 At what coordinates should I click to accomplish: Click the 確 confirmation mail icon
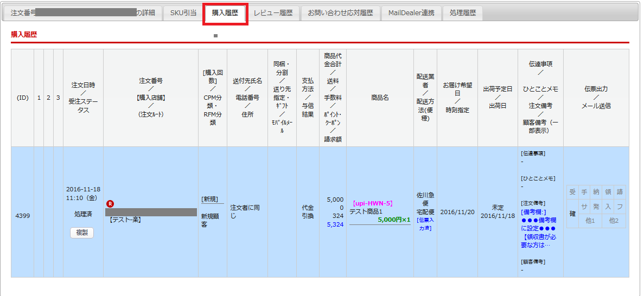(572, 214)
